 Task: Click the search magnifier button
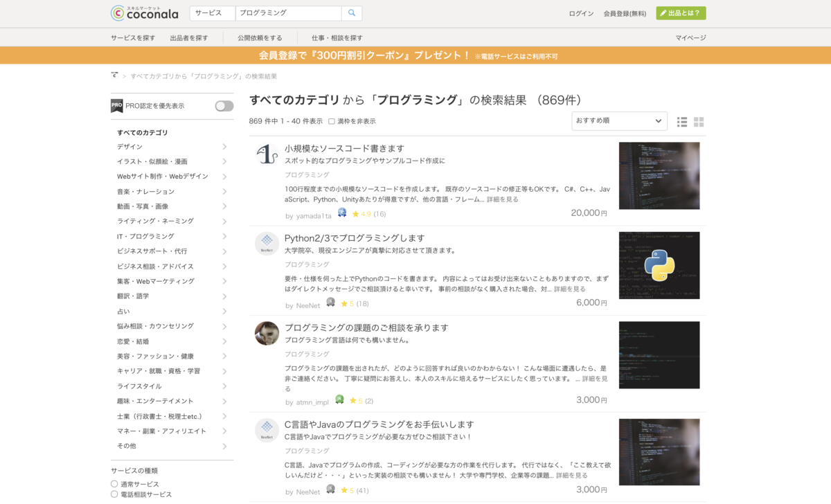tap(352, 13)
